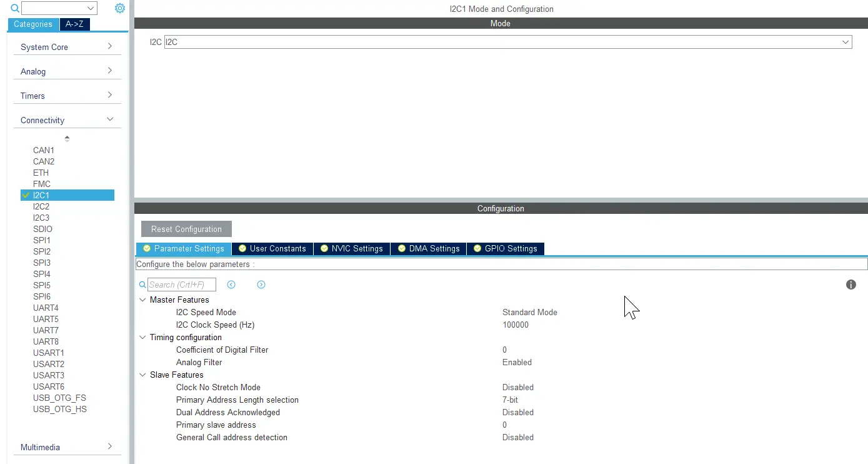Open the GPIO Settings tab
Viewport: 868px width, 464px height.
(506, 249)
